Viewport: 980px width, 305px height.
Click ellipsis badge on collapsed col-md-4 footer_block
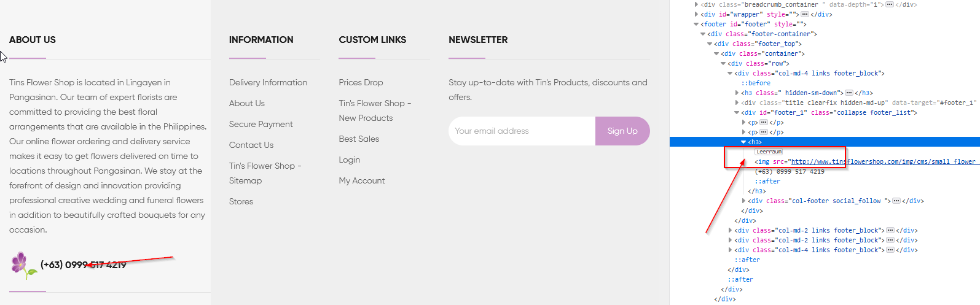890,250
